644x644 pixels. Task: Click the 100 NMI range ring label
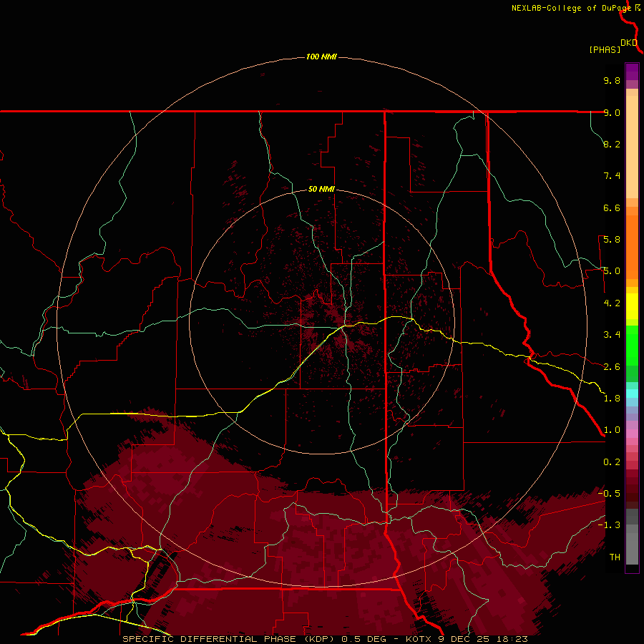[321, 57]
